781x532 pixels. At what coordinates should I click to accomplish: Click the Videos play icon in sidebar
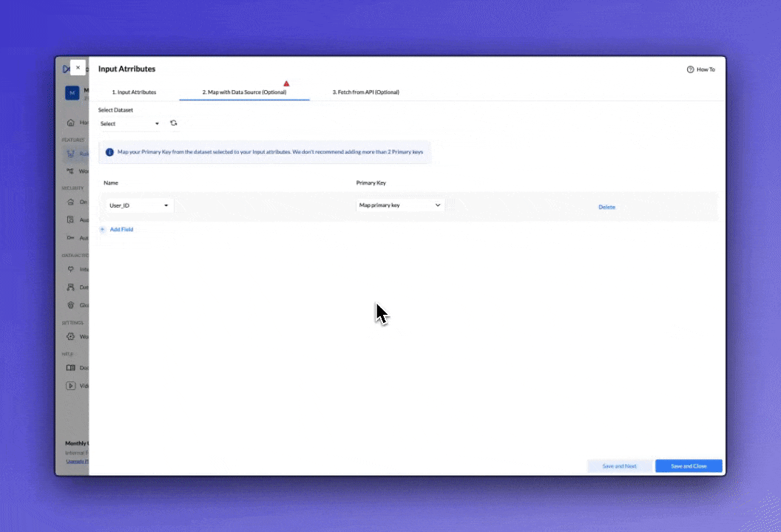pyautogui.click(x=70, y=386)
